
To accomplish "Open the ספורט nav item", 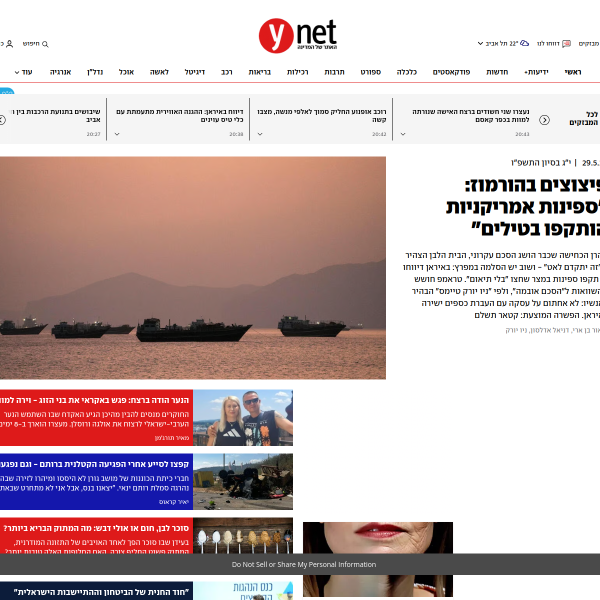I will (370, 72).
